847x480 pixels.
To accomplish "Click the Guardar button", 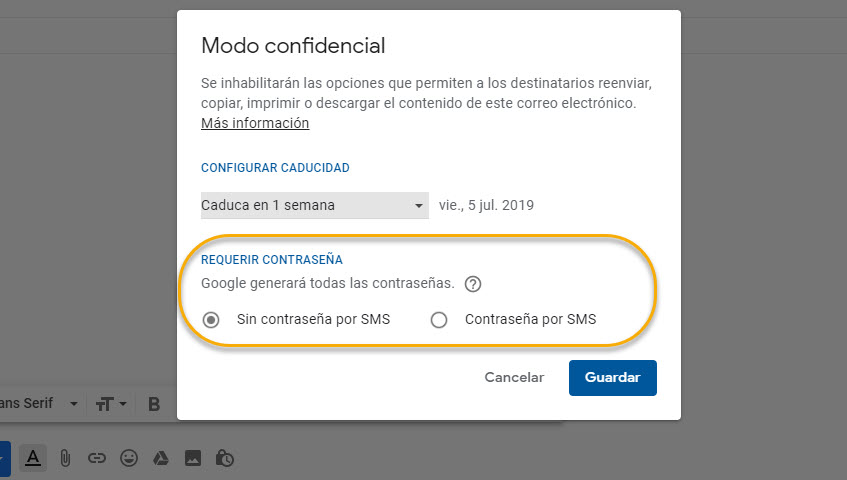I will [x=612, y=378].
